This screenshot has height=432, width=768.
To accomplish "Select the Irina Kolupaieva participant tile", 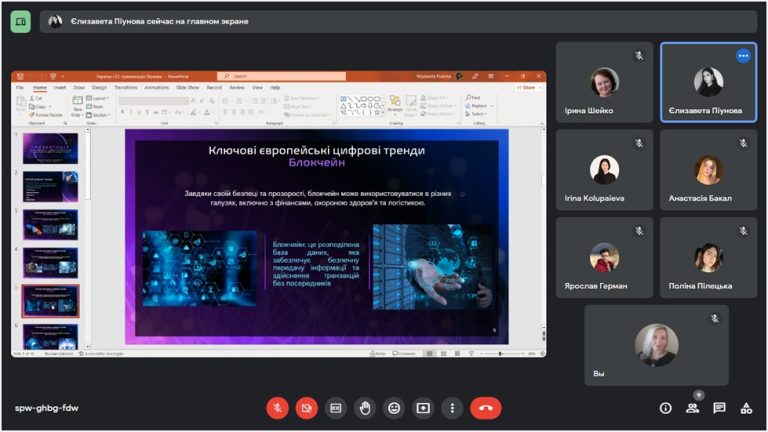I will 604,169.
